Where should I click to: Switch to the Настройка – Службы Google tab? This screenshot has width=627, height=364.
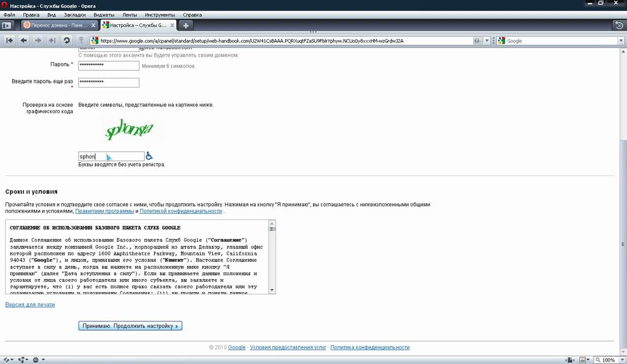click(x=139, y=25)
